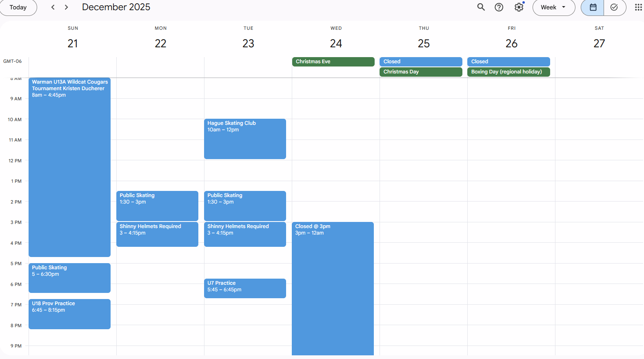Select Sunday 21 date header
Viewport: 644px width, 359px height.
[73, 43]
